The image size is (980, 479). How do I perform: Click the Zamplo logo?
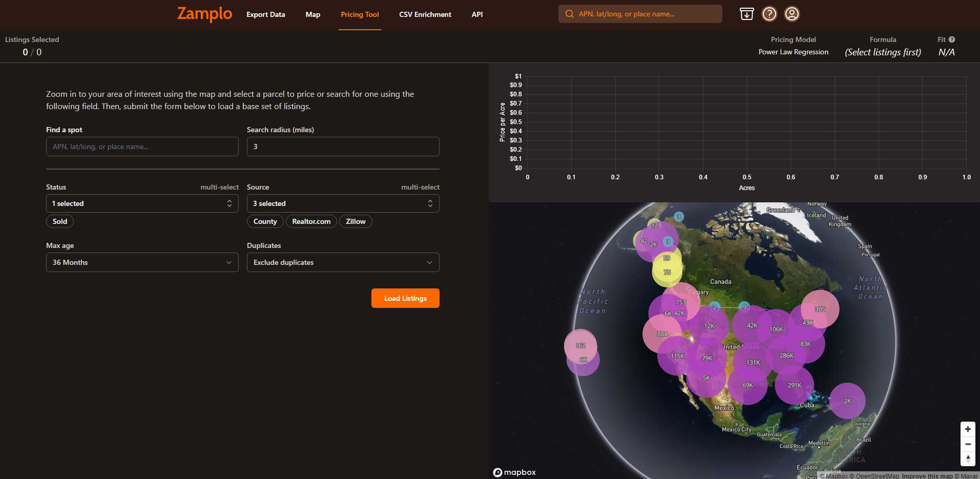[x=204, y=14]
